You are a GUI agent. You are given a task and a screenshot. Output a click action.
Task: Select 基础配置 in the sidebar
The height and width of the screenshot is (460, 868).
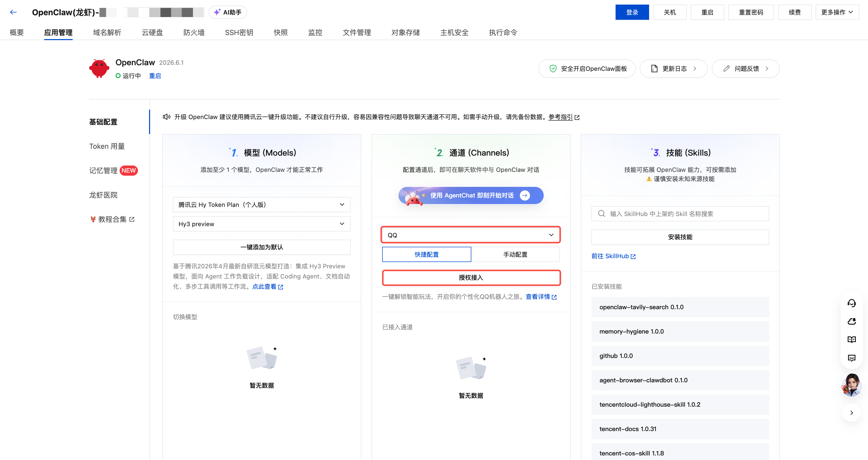(103, 122)
